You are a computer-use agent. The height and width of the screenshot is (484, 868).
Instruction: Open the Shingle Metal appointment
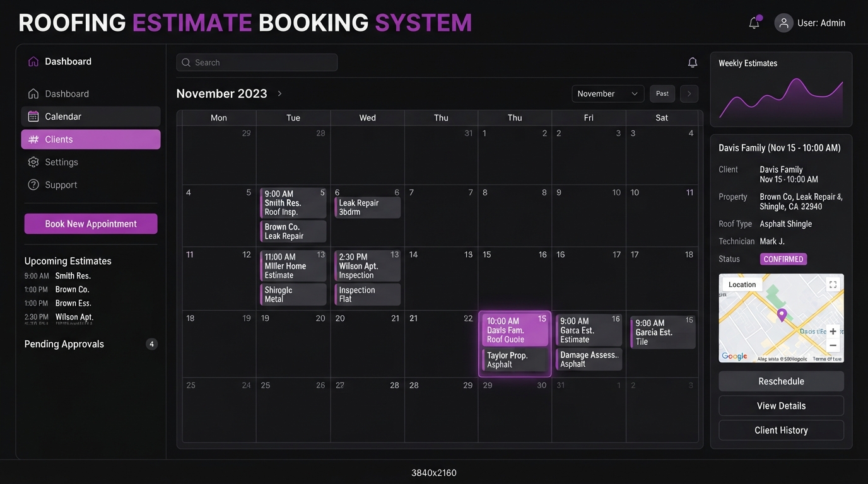pos(293,294)
